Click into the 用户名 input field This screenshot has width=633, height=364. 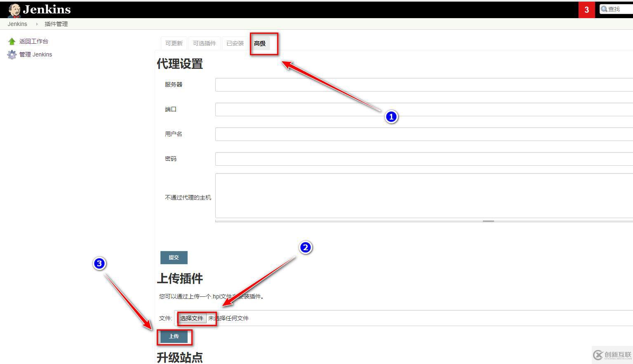[424, 134]
